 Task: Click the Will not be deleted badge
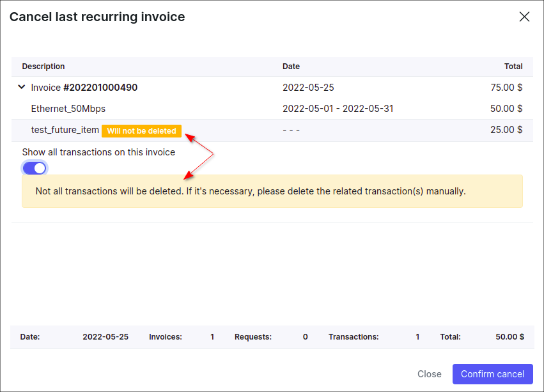point(141,131)
